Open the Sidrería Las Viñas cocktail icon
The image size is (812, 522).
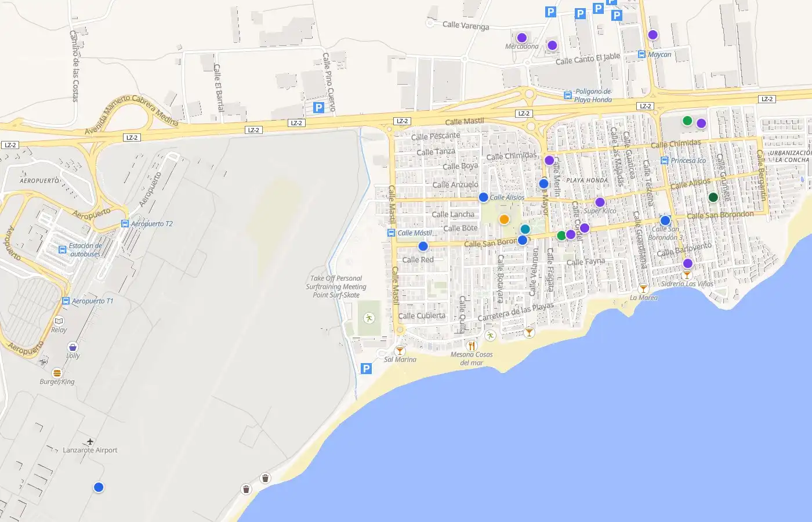point(687,275)
